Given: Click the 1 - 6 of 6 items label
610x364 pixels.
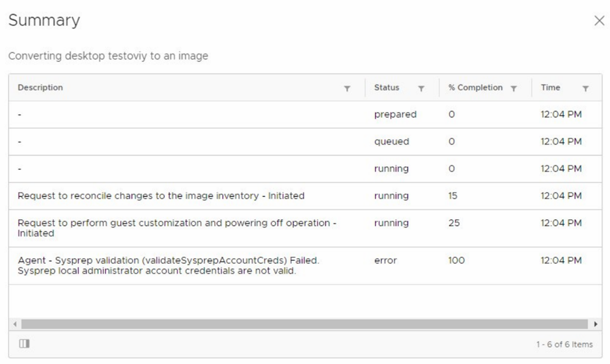Looking at the screenshot, I should [564, 344].
